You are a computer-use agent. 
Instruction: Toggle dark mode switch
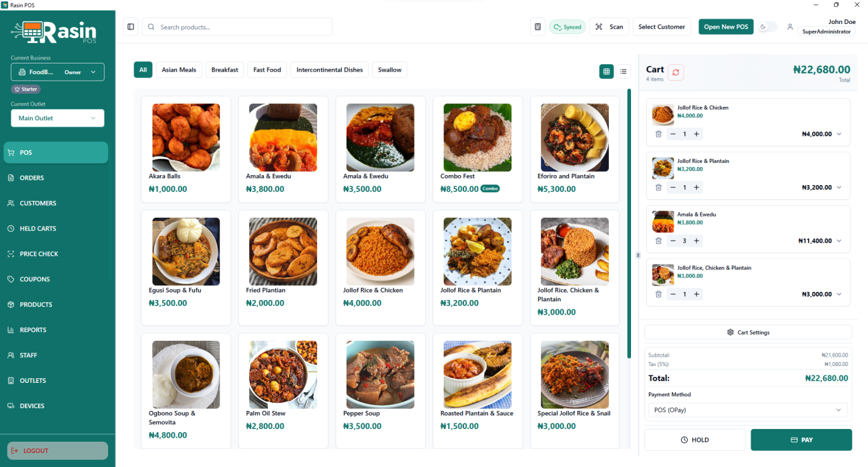767,27
